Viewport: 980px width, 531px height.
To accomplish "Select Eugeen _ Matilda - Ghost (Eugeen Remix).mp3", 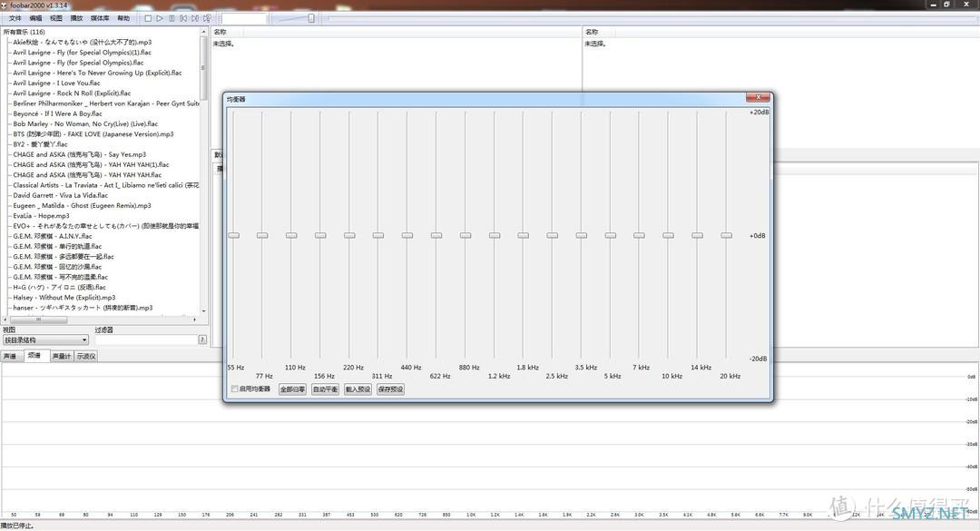I will pyautogui.click(x=82, y=206).
